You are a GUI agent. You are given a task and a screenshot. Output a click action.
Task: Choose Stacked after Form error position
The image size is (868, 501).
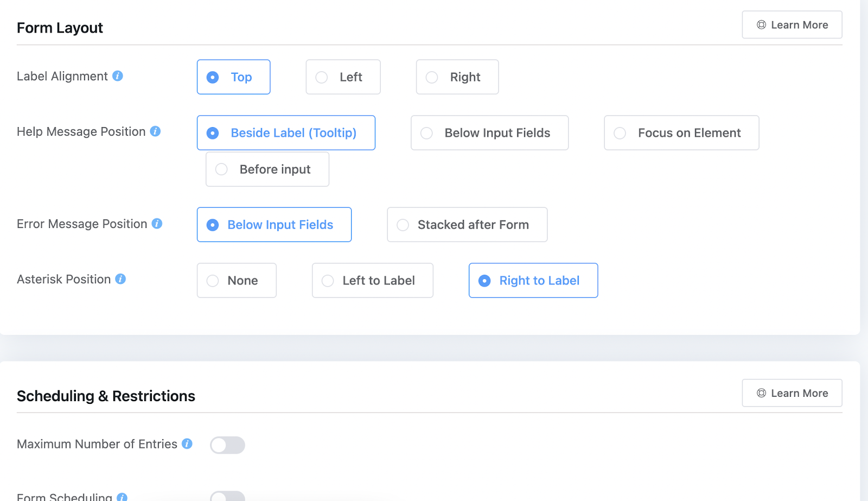pos(467,225)
